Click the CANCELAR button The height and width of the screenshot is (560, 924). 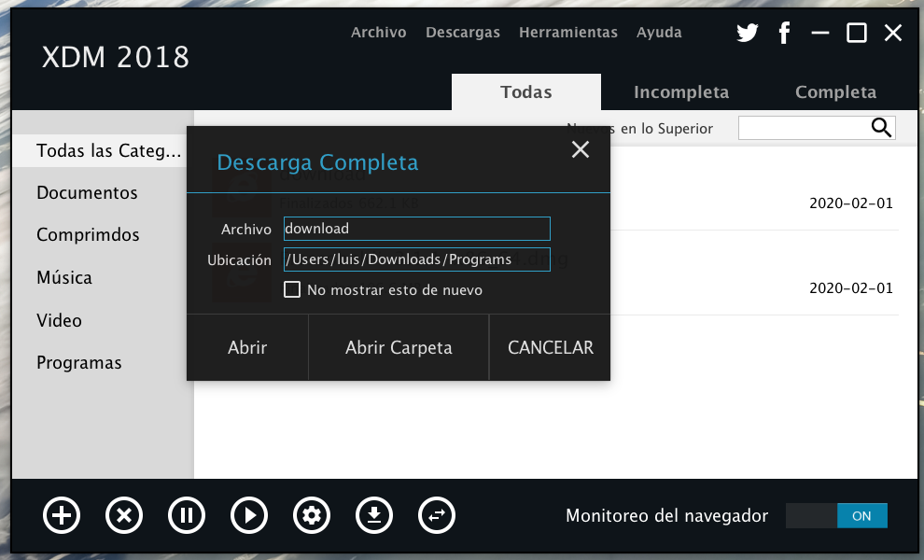[551, 347]
